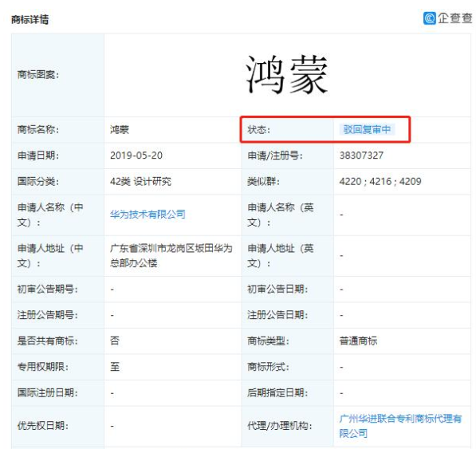476x449 pixels.
Task: Click the 注册公告期号 label
Action: (47, 315)
